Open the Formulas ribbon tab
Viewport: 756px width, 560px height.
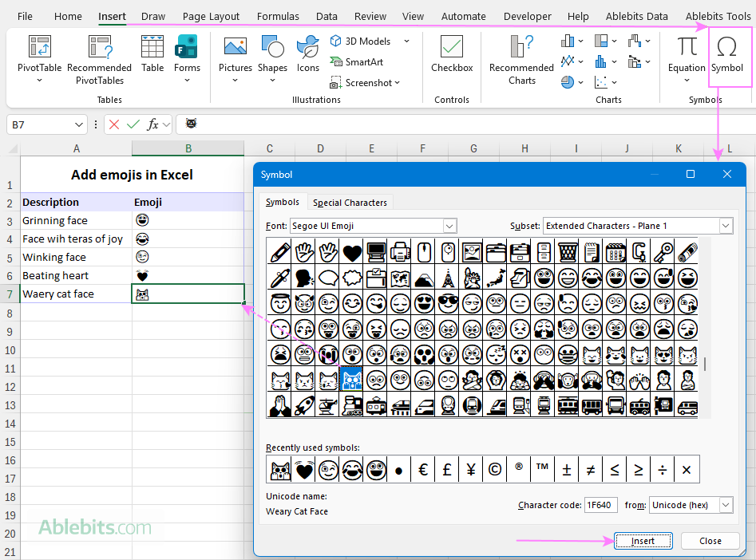coord(278,16)
